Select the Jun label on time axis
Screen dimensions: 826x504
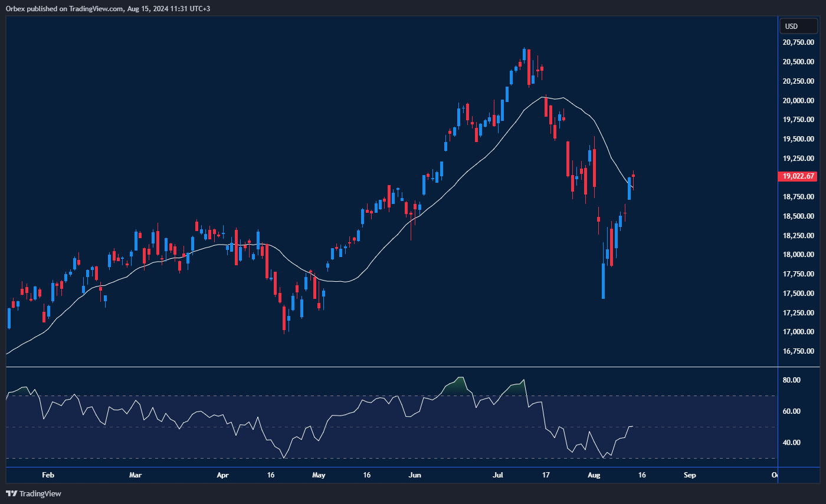coord(415,475)
